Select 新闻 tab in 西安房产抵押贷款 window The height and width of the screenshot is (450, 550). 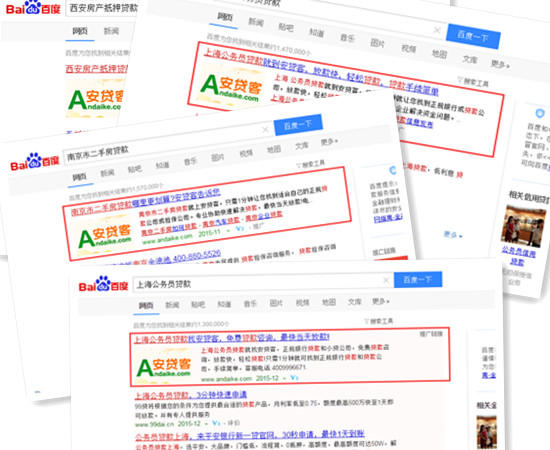click(x=111, y=31)
